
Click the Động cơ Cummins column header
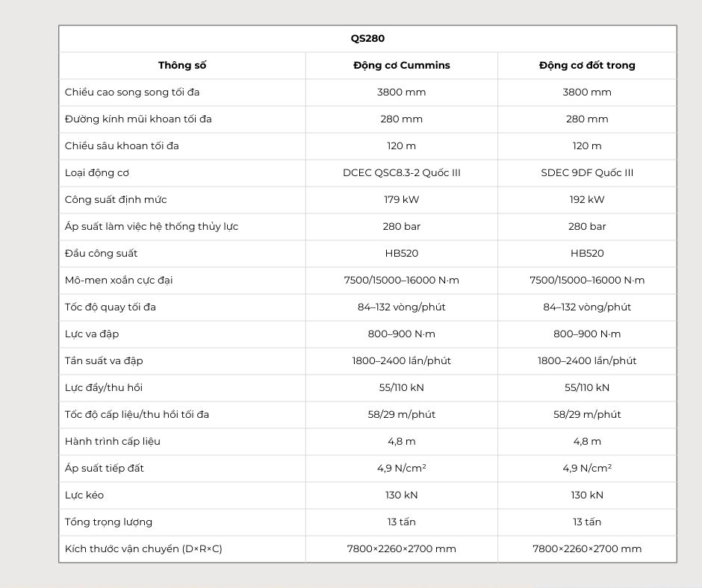[402, 65]
